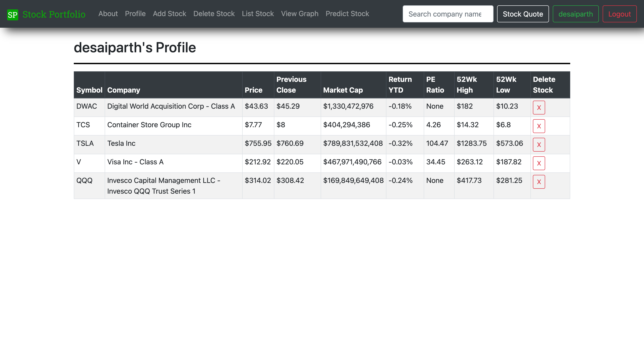Click the desaiparth user button
The height and width of the screenshot is (356, 644).
576,14
